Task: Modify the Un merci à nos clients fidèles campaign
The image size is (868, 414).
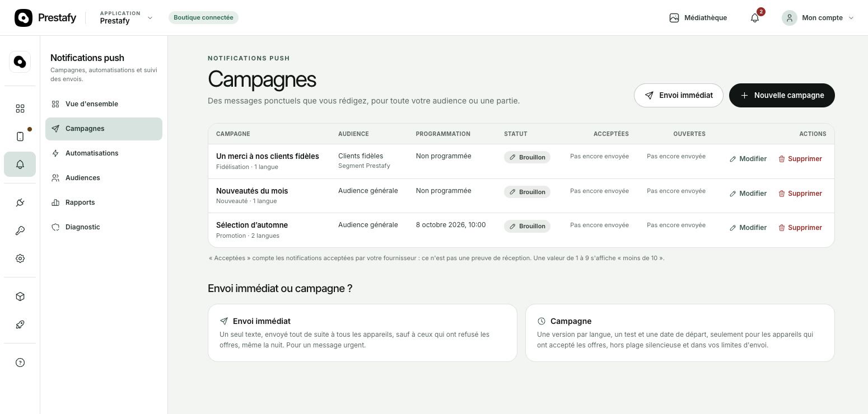Action: coord(748,159)
